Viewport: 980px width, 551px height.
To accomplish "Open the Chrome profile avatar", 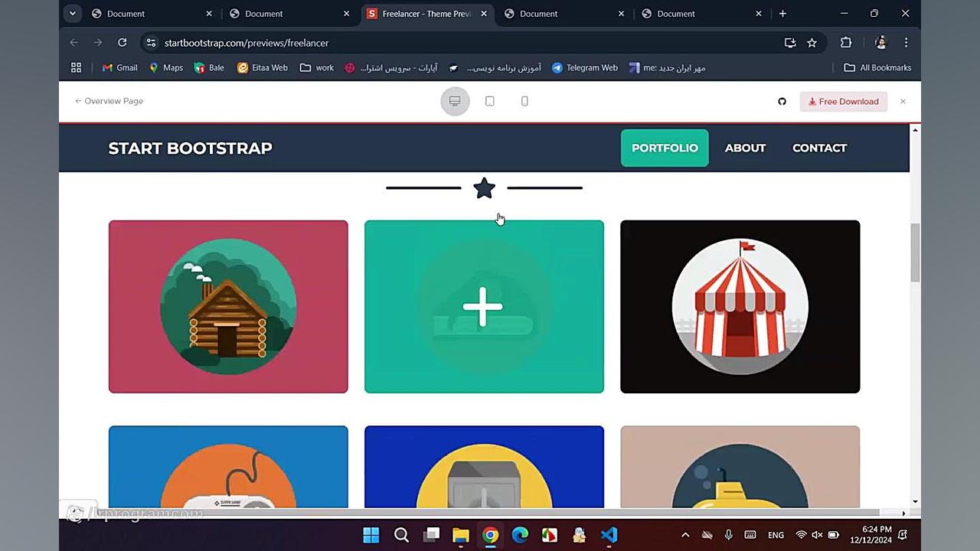I will [x=880, y=43].
